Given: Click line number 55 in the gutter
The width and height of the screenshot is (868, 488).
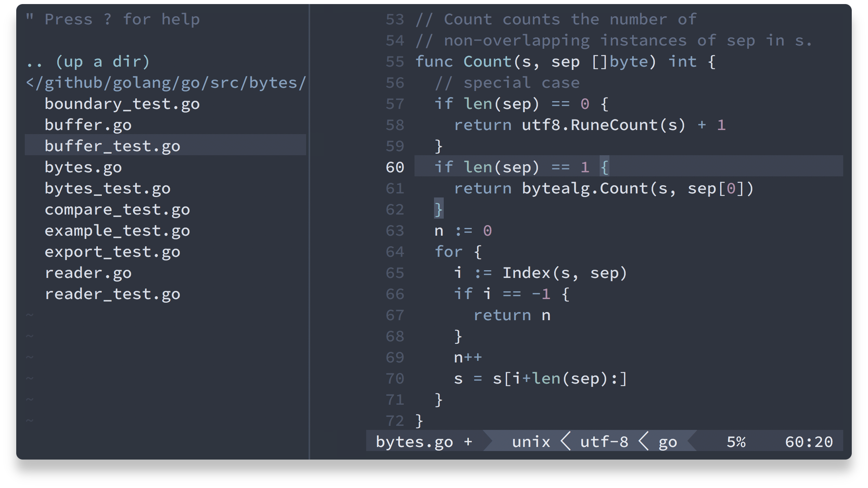Looking at the screenshot, I should (x=395, y=62).
